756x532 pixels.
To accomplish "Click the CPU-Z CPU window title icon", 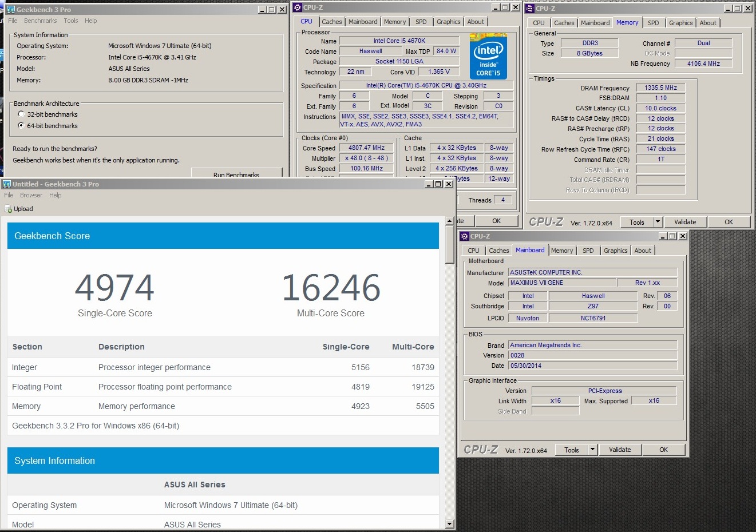I will pyautogui.click(x=298, y=7).
